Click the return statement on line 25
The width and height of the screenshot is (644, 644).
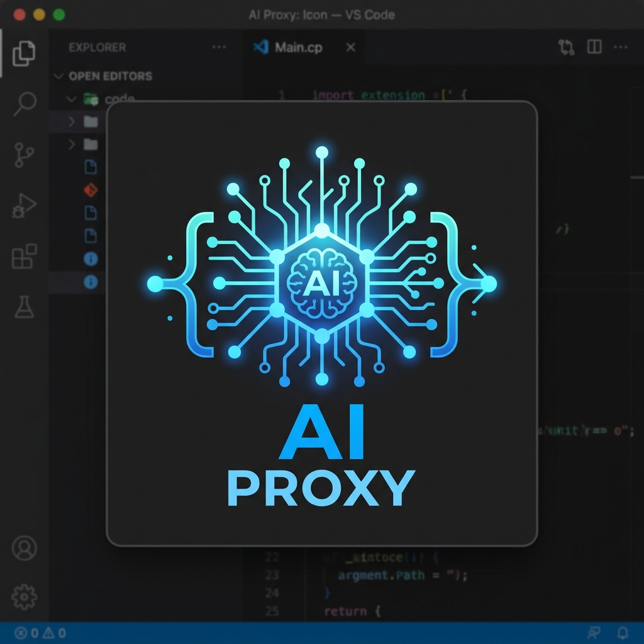click(x=352, y=611)
